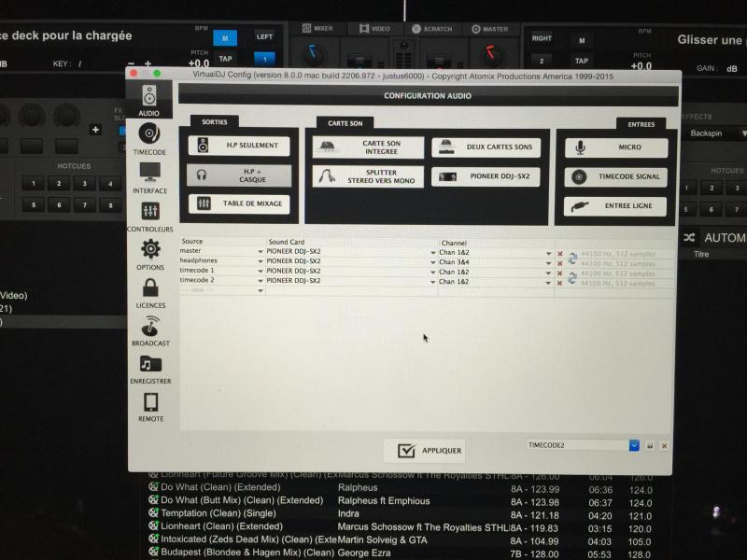Open the headphones source dropdown
The height and width of the screenshot is (560, 747).
tap(261, 261)
